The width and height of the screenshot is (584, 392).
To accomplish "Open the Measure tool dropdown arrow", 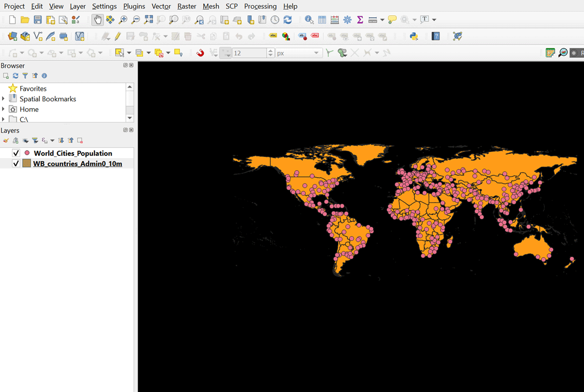I will [382, 20].
